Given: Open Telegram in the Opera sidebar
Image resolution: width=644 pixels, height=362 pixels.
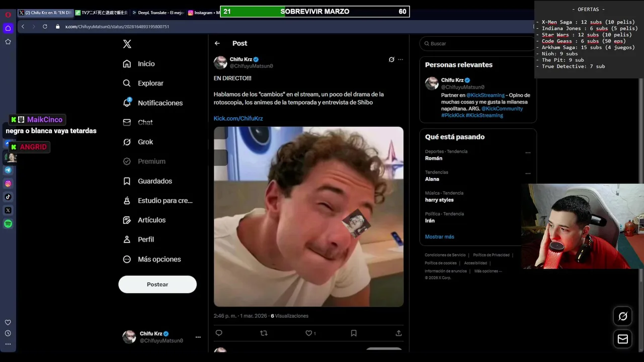Looking at the screenshot, I should tap(8, 170).
